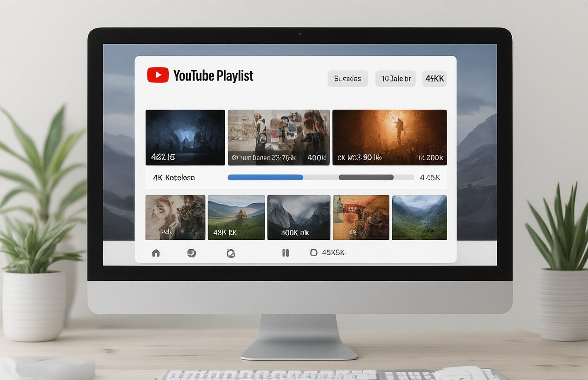
Task: Select the "10 Jale br" button
Action: pos(396,79)
